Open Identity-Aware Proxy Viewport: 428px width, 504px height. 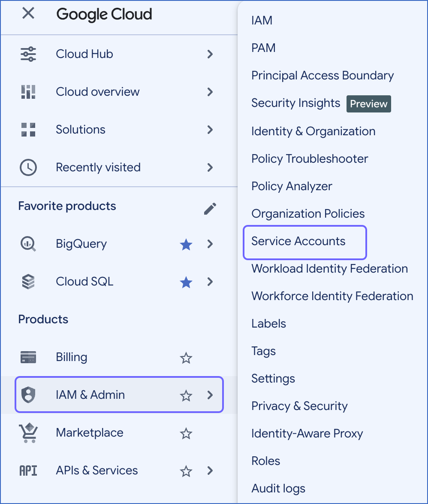[x=307, y=434]
